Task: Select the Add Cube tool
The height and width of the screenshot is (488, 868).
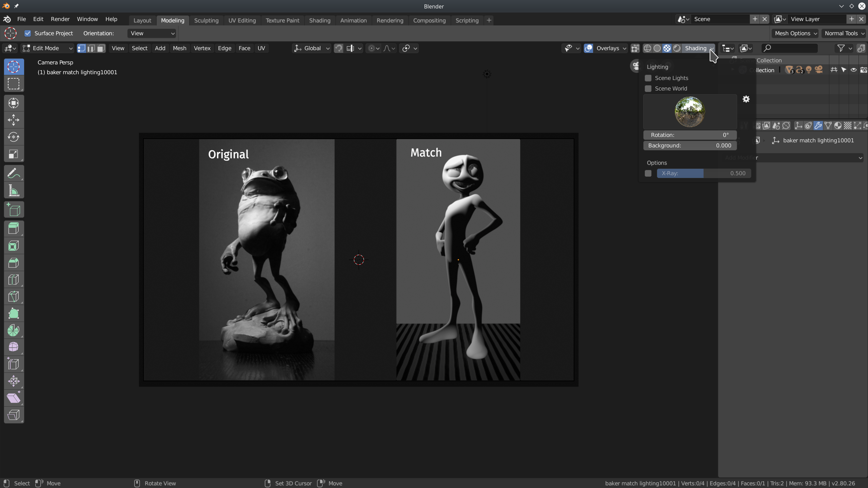Action: [14, 210]
